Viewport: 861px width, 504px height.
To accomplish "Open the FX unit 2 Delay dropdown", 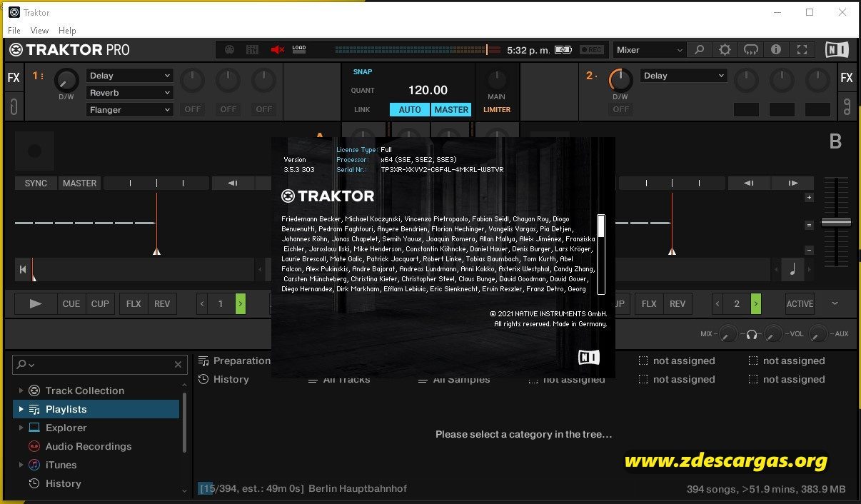I will coord(684,76).
